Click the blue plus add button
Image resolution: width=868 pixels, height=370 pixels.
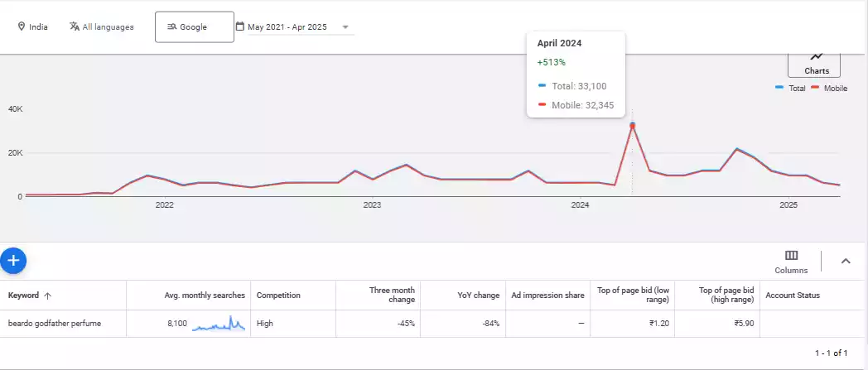point(13,260)
